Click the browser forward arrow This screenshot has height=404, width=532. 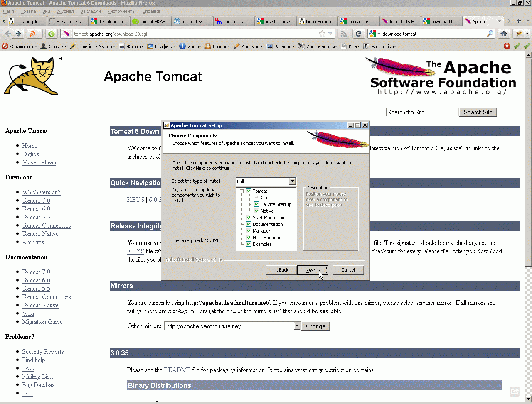[x=19, y=34]
